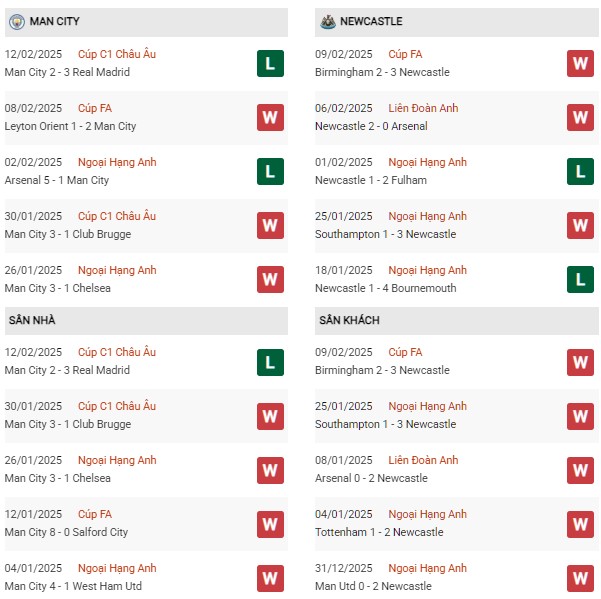Click the L badge for Newcastle 1-2 Fulham
Image resolution: width=601 pixels, height=599 pixels.
[580, 171]
